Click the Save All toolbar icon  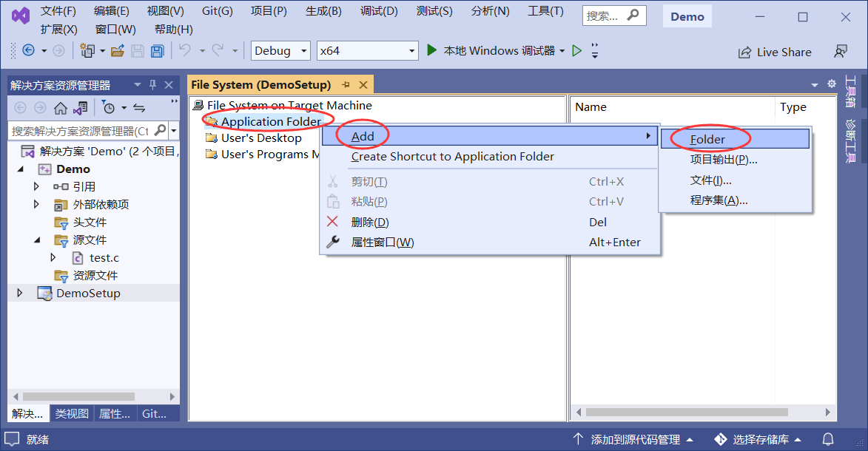(157, 51)
